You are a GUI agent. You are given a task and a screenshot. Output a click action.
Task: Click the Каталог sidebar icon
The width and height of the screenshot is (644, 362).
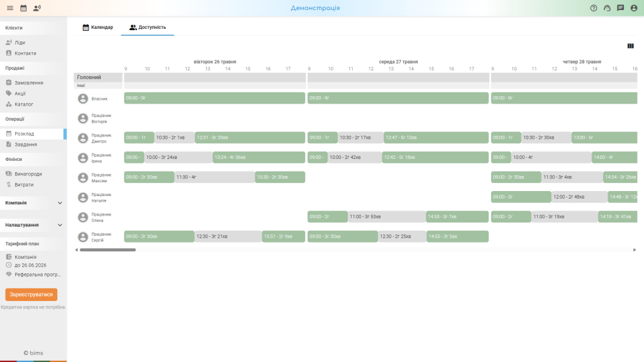click(x=9, y=104)
